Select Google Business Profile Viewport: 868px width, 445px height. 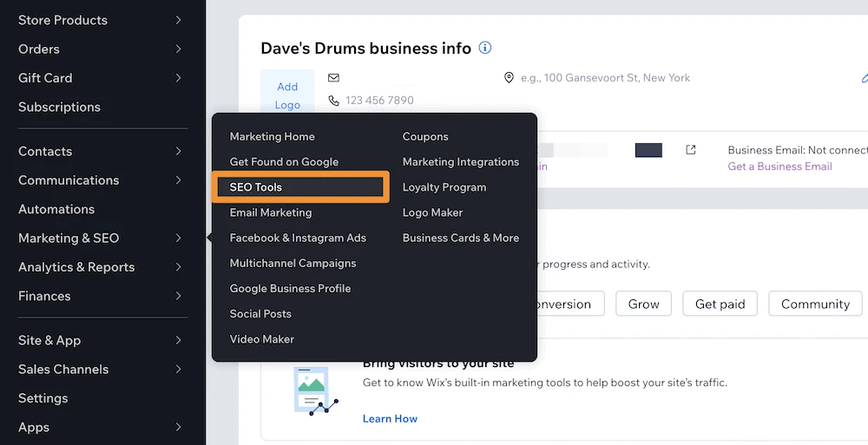[x=290, y=288]
